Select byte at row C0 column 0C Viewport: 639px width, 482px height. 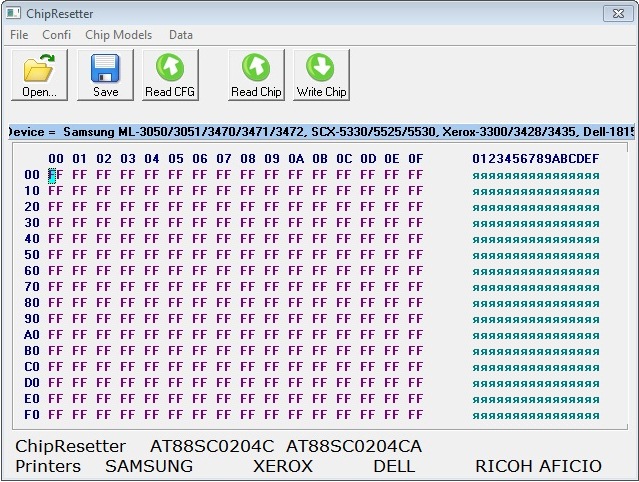[x=344, y=367]
